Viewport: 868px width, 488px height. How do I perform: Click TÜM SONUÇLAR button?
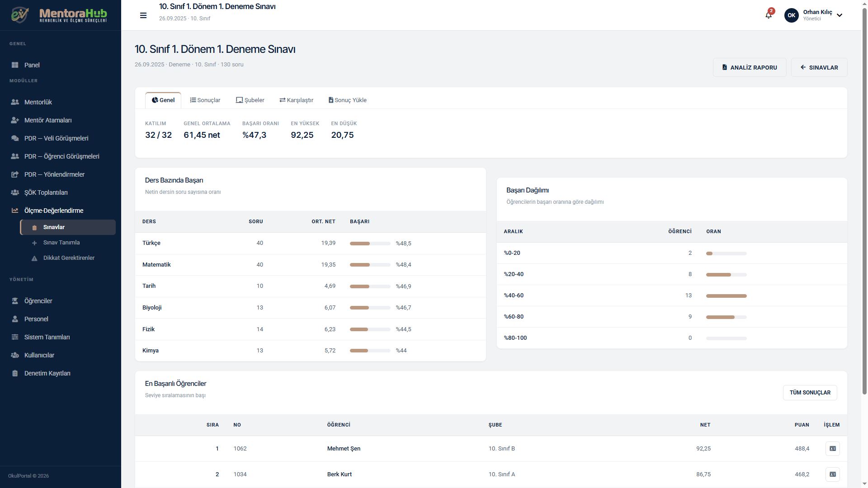click(x=810, y=393)
